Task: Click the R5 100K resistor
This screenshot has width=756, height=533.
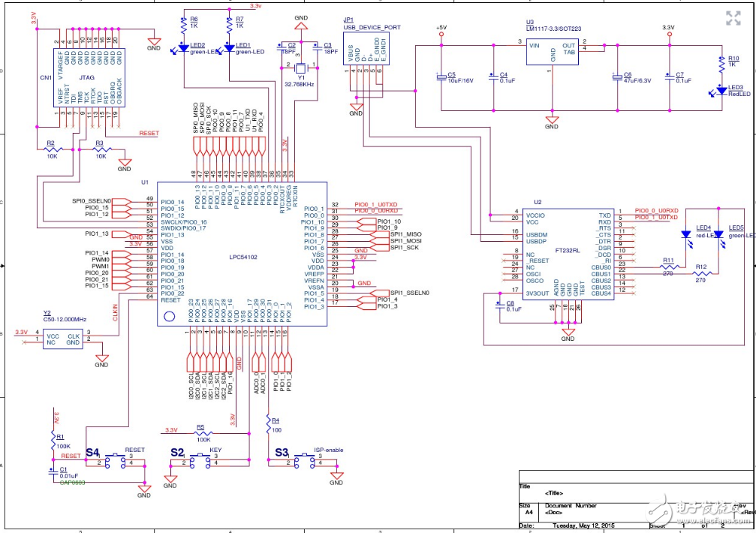Action: [x=200, y=432]
